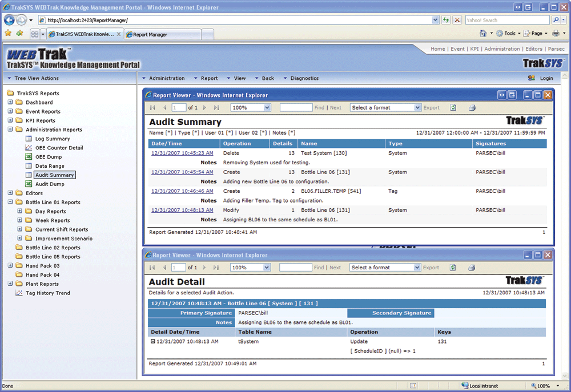The image size is (571, 392).
Task: Open the Quick Tabs grid icon
Action: pyautogui.click(x=35, y=34)
